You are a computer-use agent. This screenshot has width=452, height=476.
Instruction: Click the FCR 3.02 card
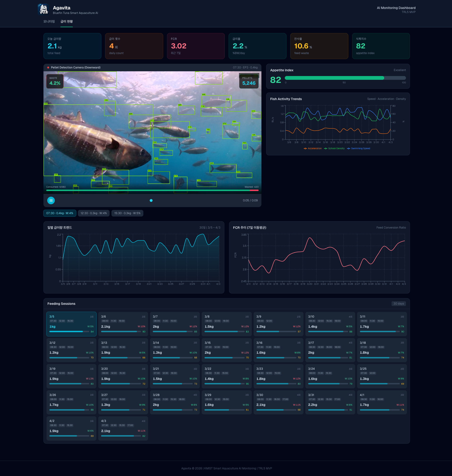click(x=196, y=46)
